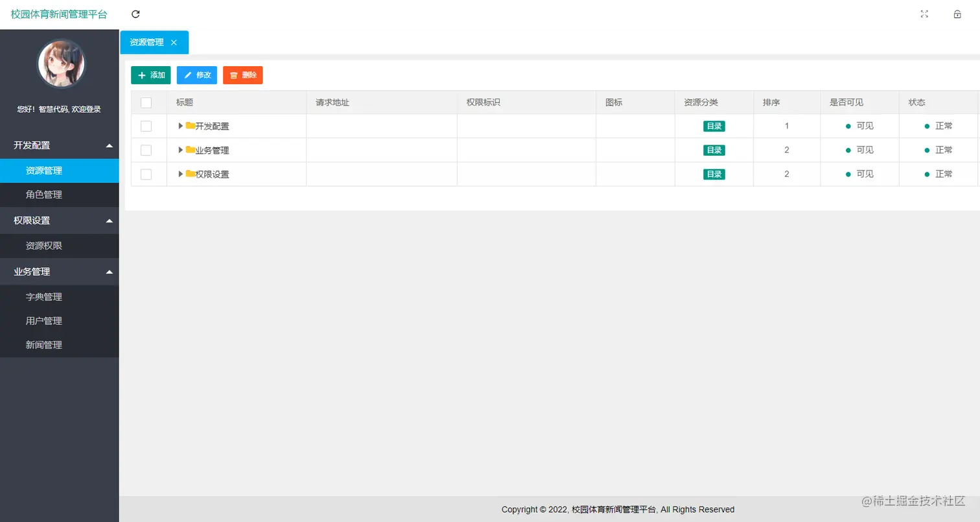Click the 目录 tag in 权限设置 row

click(x=714, y=174)
